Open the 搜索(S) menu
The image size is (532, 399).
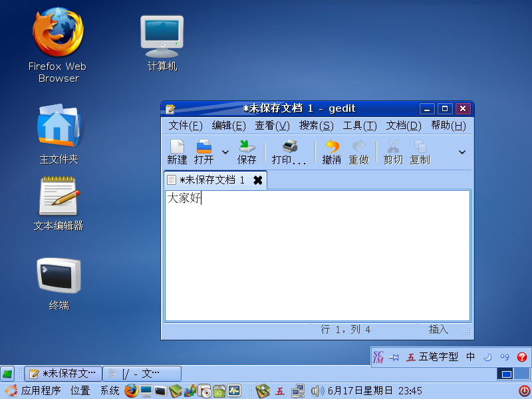(317, 126)
